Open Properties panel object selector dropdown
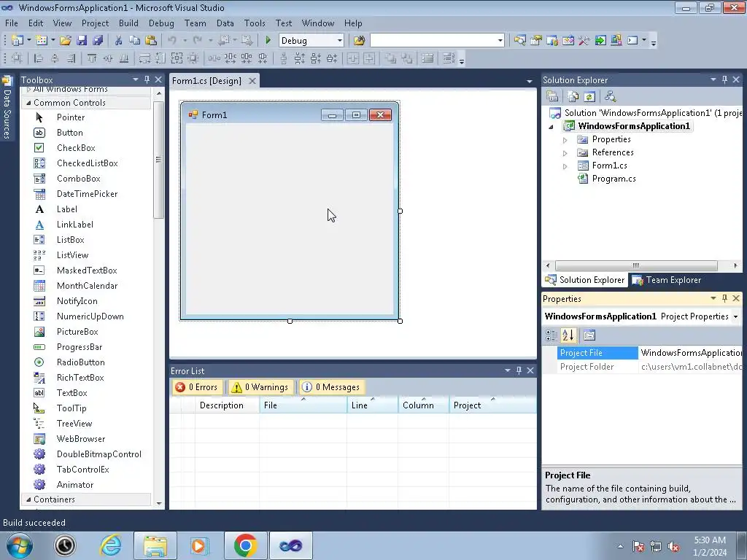This screenshot has width=747, height=560. tap(735, 316)
